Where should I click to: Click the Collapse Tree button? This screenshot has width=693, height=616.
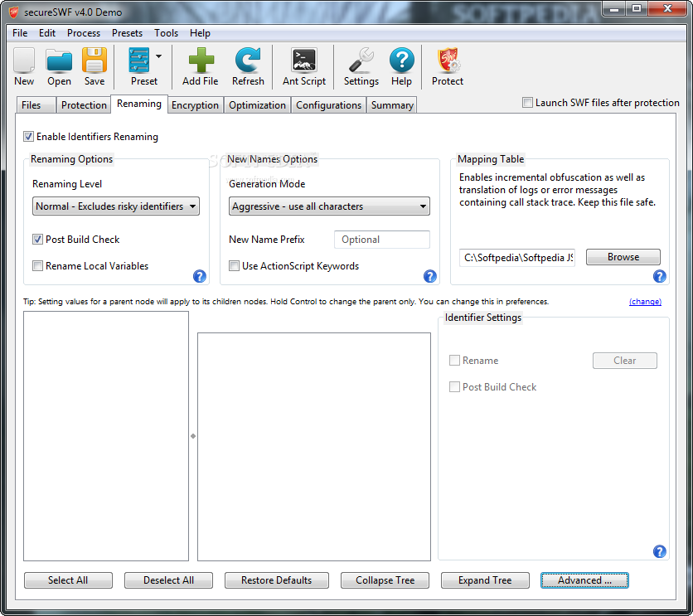point(385,580)
